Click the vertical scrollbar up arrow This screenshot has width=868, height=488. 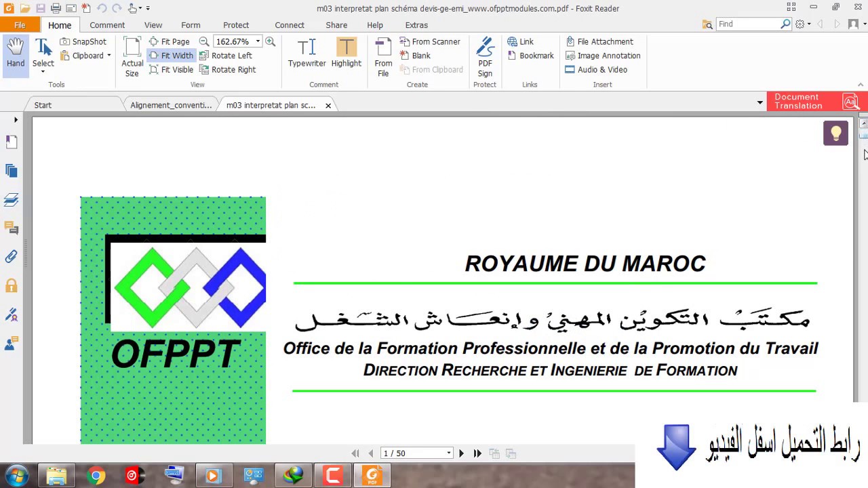pyautogui.click(x=863, y=123)
